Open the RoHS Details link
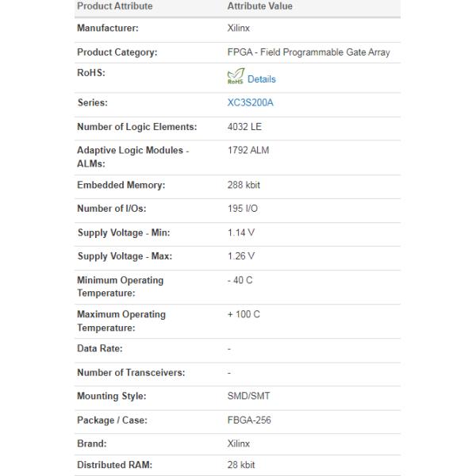 click(261, 79)
